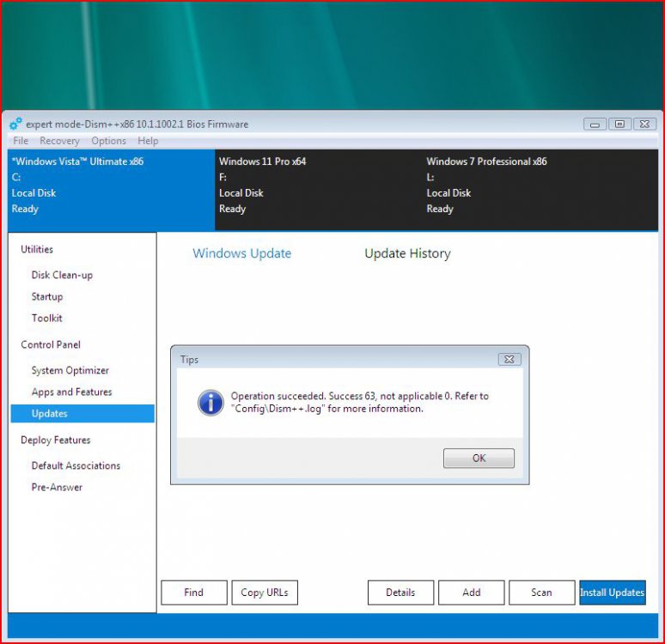Maximize the Dism++ window

619,124
